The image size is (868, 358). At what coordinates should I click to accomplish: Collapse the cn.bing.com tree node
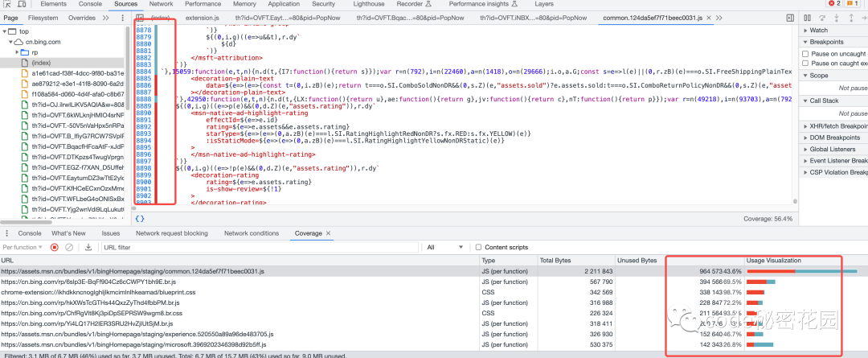10,42
